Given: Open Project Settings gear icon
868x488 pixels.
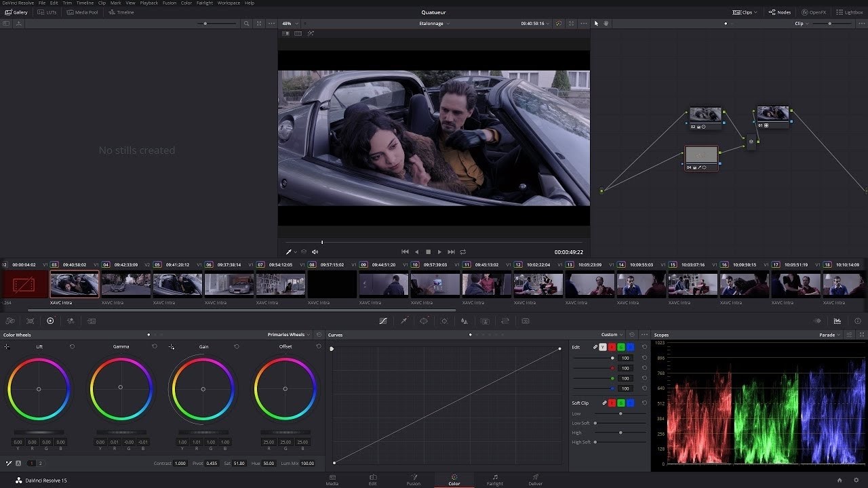Looking at the screenshot, I should (856, 480).
